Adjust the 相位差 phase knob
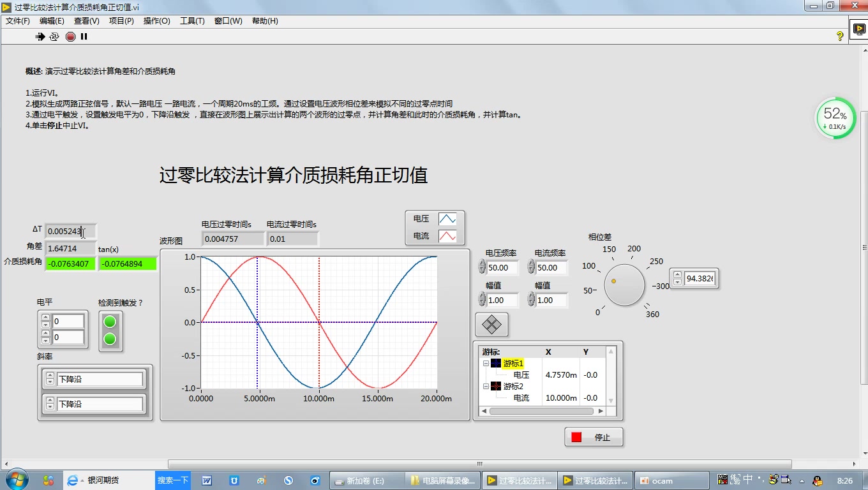Image resolution: width=868 pixels, height=490 pixels. [624, 285]
